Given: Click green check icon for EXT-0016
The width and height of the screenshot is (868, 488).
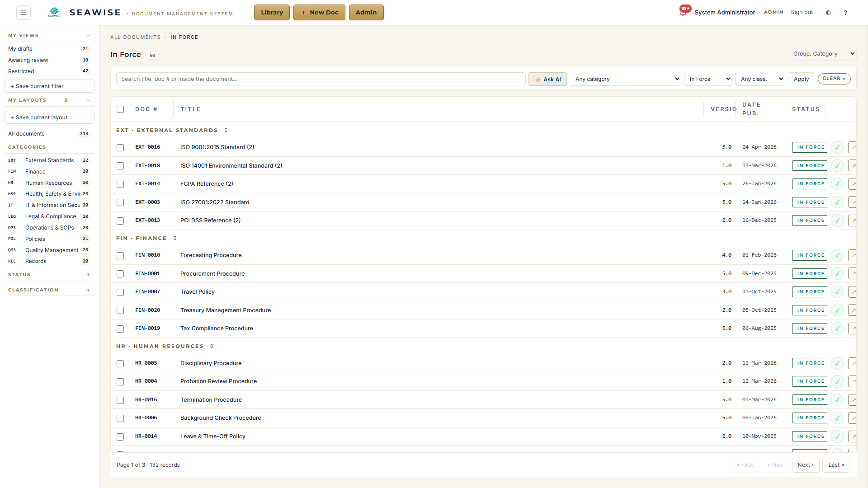Looking at the screenshot, I should click(x=837, y=147).
